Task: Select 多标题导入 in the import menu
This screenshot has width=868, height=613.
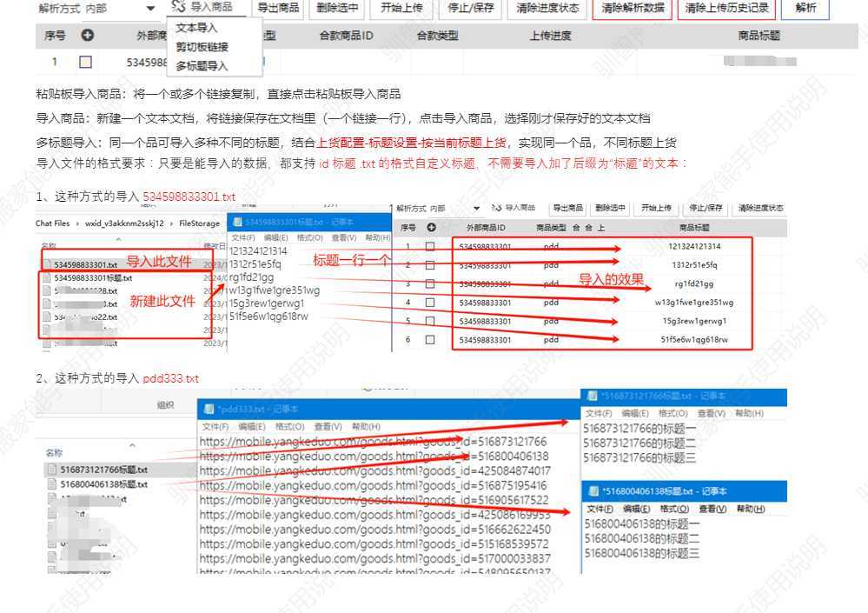Action: (x=202, y=66)
